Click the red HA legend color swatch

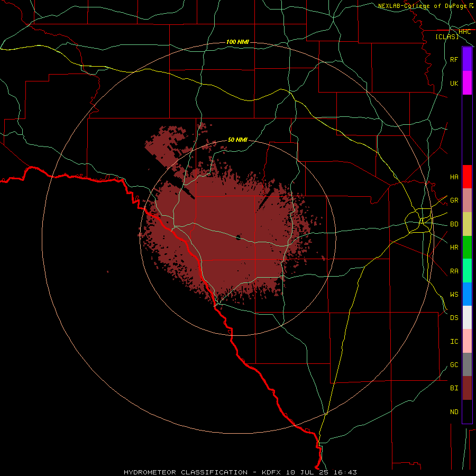point(467,177)
